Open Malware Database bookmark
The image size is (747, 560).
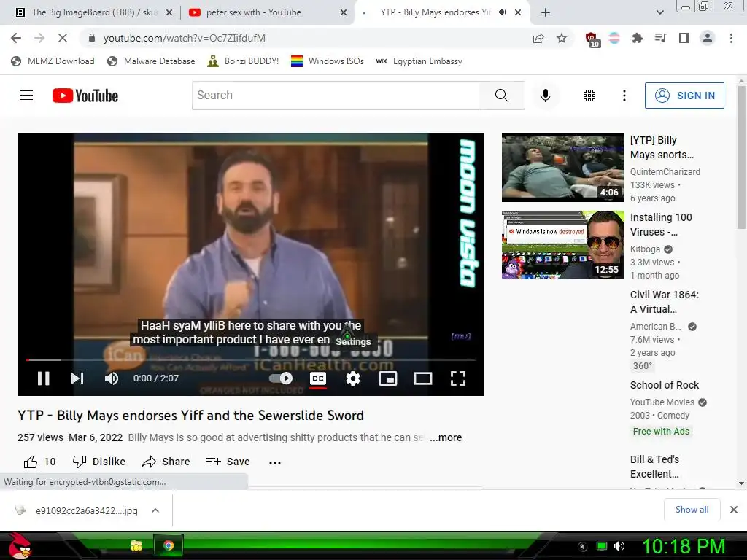151,61
